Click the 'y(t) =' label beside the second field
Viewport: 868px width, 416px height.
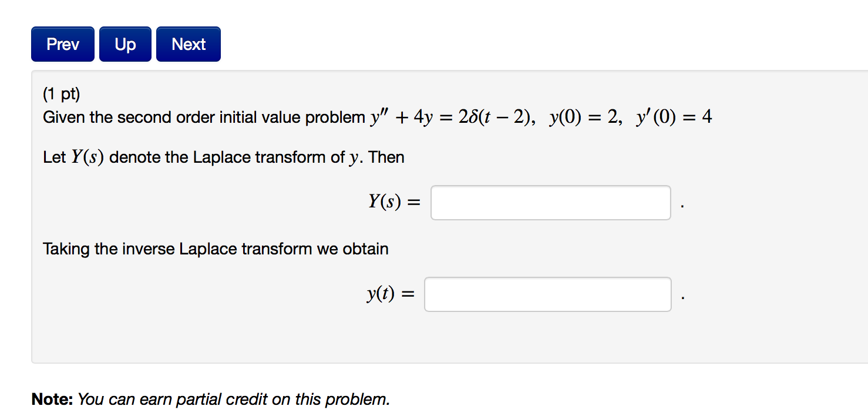point(391,294)
